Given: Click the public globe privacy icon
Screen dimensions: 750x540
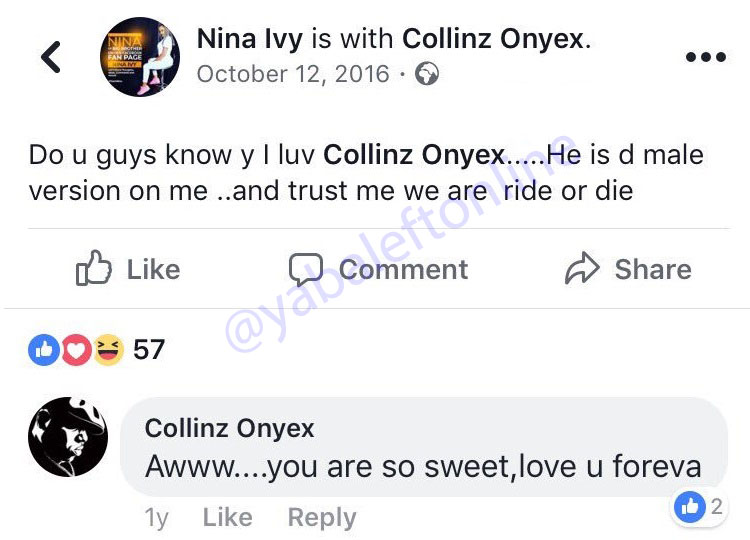Looking at the screenshot, I should tap(427, 75).
